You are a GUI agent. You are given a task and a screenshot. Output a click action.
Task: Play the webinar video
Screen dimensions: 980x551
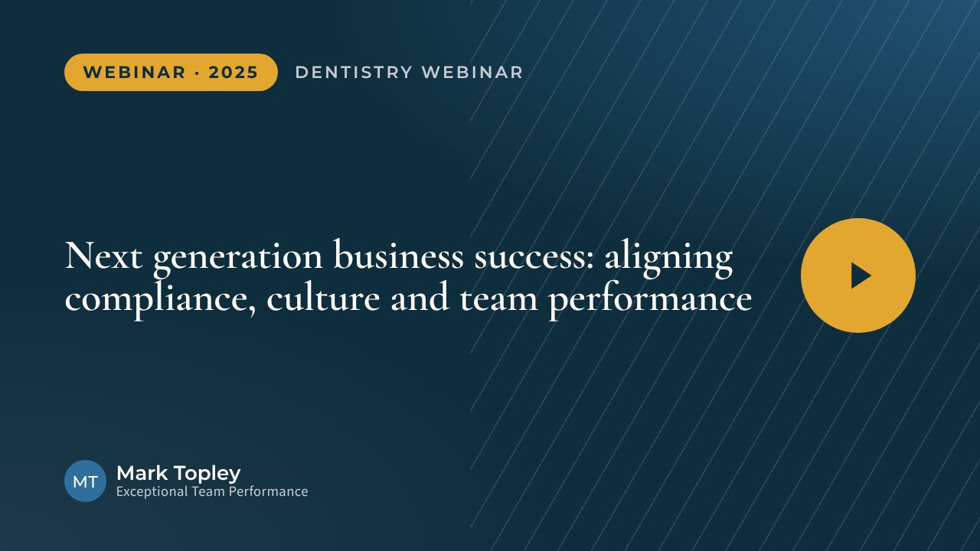(858, 275)
